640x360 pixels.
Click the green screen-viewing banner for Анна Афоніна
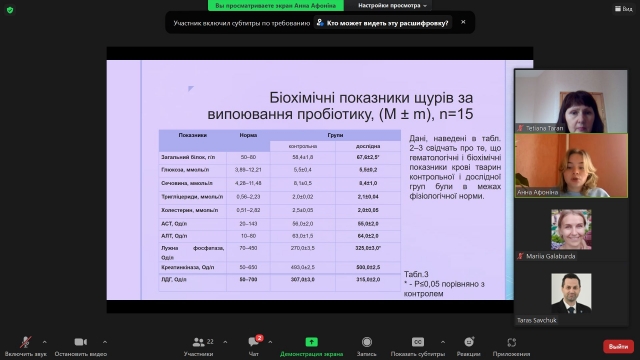click(276, 5)
